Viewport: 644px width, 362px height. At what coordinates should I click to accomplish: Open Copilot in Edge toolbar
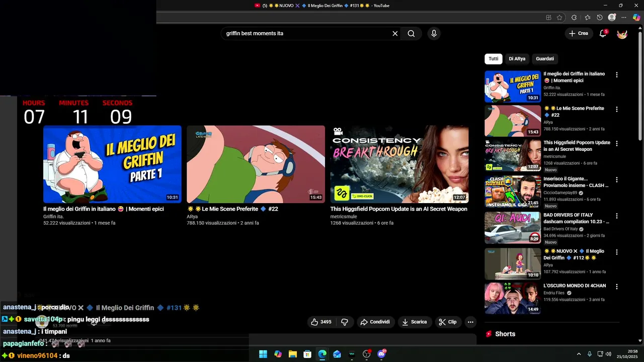[x=636, y=18]
